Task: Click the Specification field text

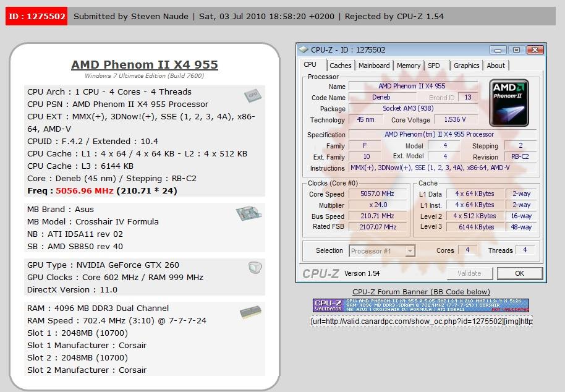Action: [443, 134]
